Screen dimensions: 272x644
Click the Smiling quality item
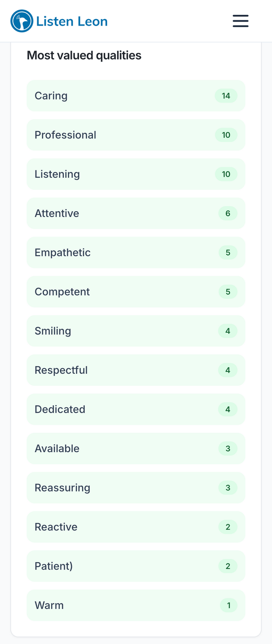[136, 331]
